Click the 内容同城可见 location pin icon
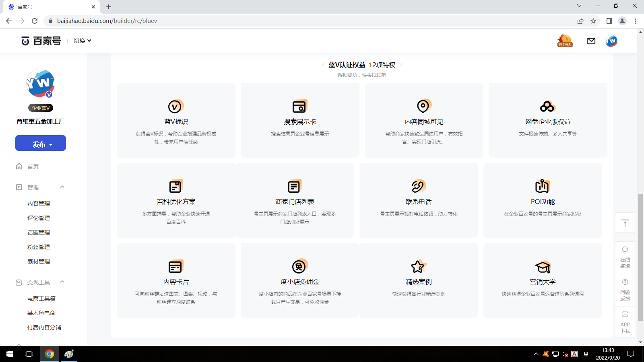Viewport: 644px width, 362px height. tap(423, 106)
